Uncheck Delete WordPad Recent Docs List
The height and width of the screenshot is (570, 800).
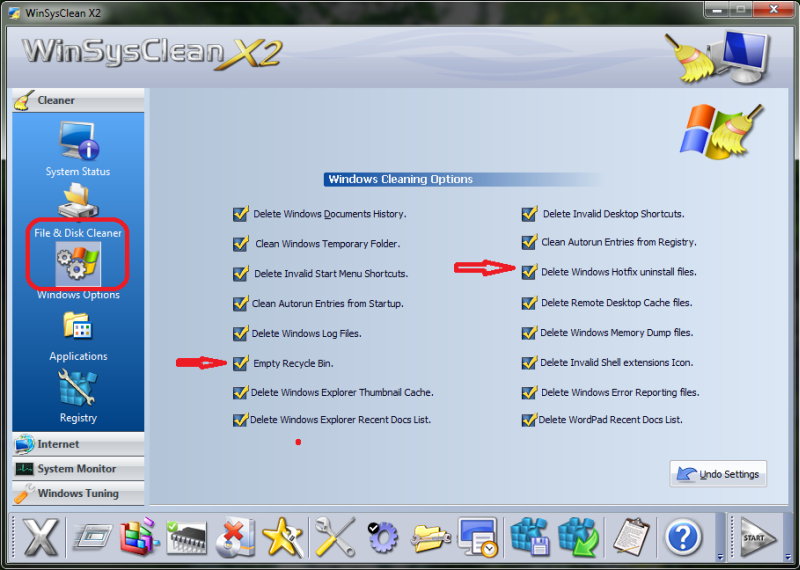pos(529,419)
